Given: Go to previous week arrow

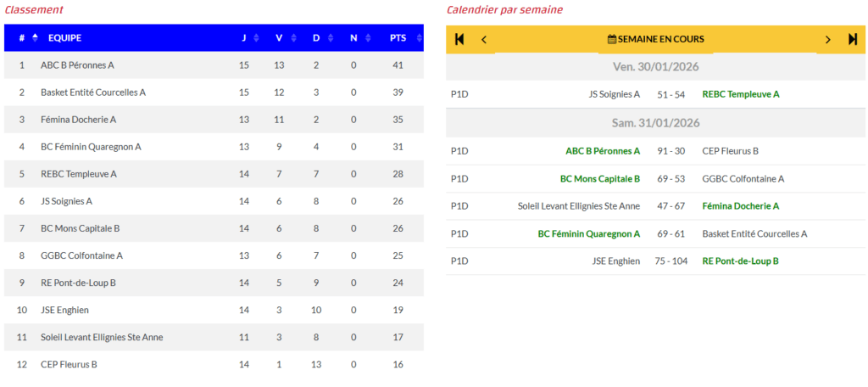Looking at the screenshot, I should 484,39.
